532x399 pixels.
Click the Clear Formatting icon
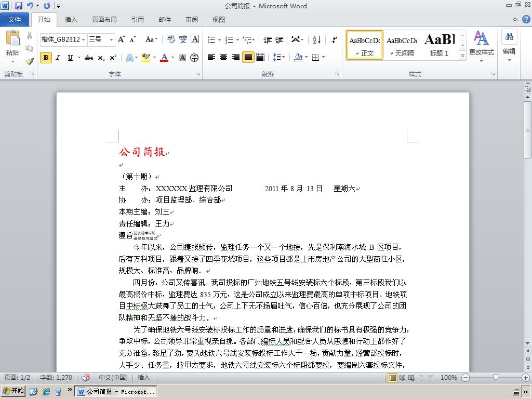170,39
